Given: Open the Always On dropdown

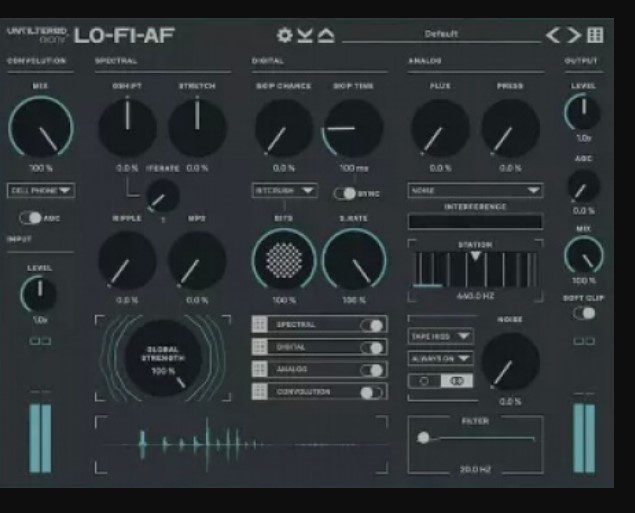Looking at the screenshot, I should pyautogui.click(x=440, y=358).
